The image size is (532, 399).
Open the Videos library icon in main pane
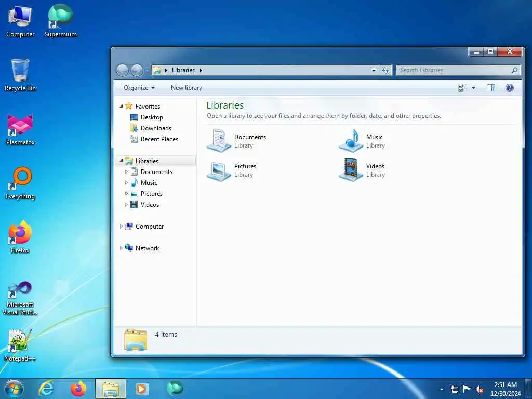tap(351, 170)
